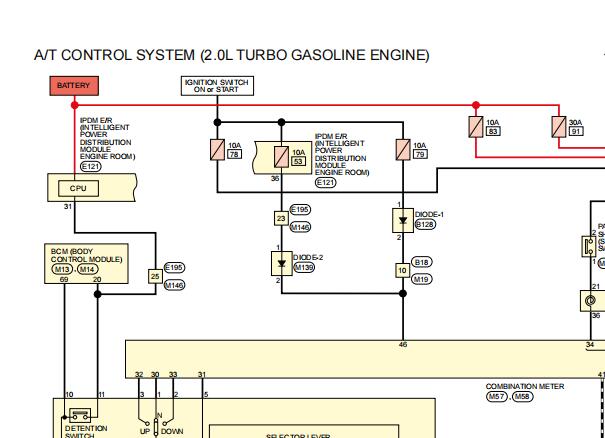Click the 10A fuse symbol numbered 79
This screenshot has height=438, width=605.
pos(403,150)
